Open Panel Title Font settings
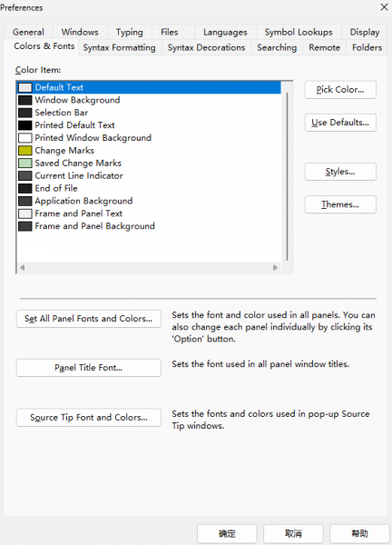 tap(89, 368)
